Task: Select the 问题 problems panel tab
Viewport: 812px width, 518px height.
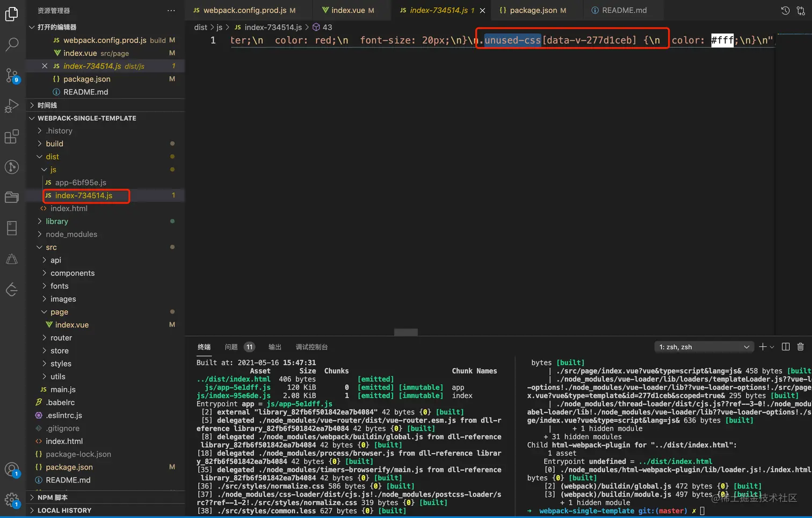Action: point(231,347)
